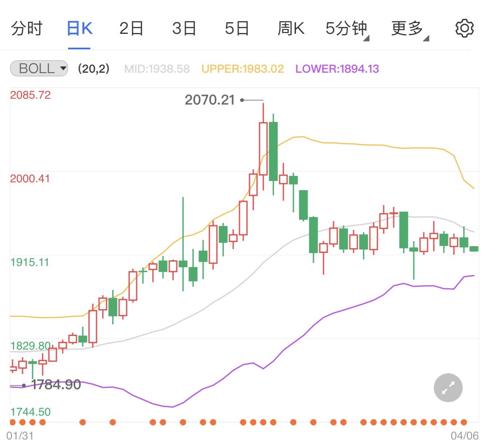Click the UPPER:1983.02 band label
This screenshot has height=448, width=489.
point(242,68)
